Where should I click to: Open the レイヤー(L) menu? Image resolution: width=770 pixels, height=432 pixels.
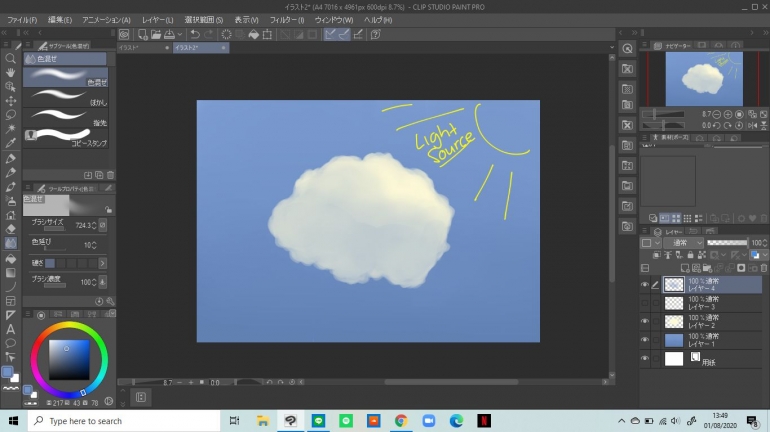[x=157, y=20]
